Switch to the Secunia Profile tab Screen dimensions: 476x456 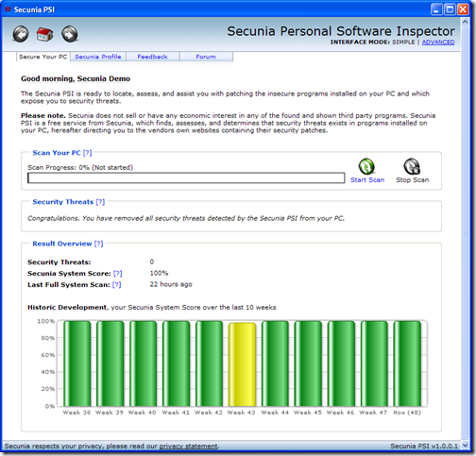98,57
